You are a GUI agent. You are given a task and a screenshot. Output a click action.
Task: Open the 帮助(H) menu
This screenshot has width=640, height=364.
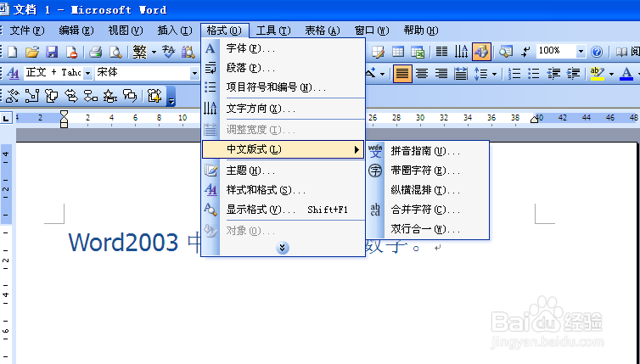(421, 31)
